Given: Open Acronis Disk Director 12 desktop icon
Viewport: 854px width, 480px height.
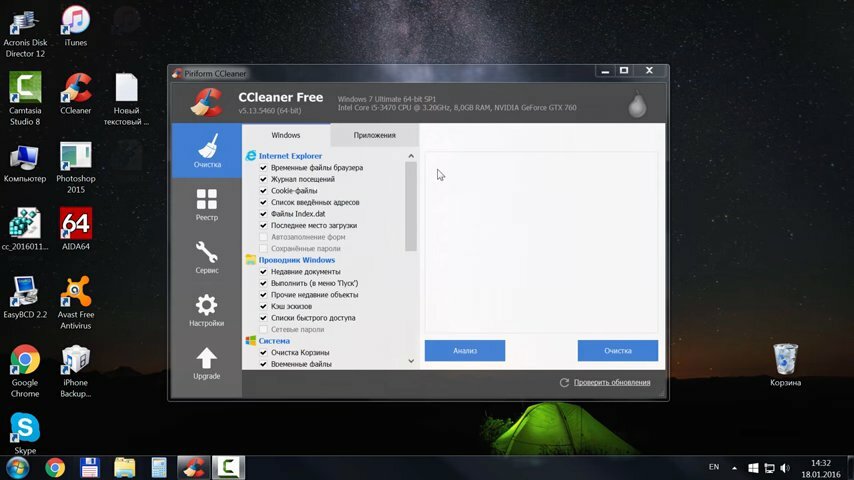Looking at the screenshot, I should (25, 34).
